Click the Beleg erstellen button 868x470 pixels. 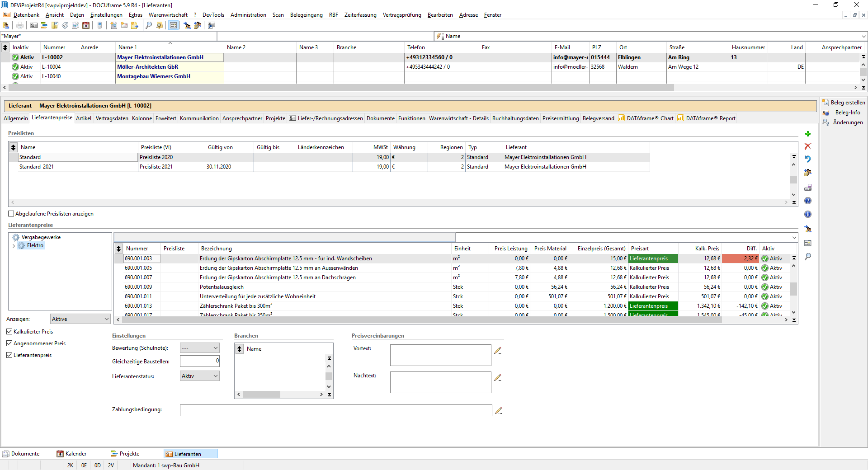pyautogui.click(x=844, y=103)
